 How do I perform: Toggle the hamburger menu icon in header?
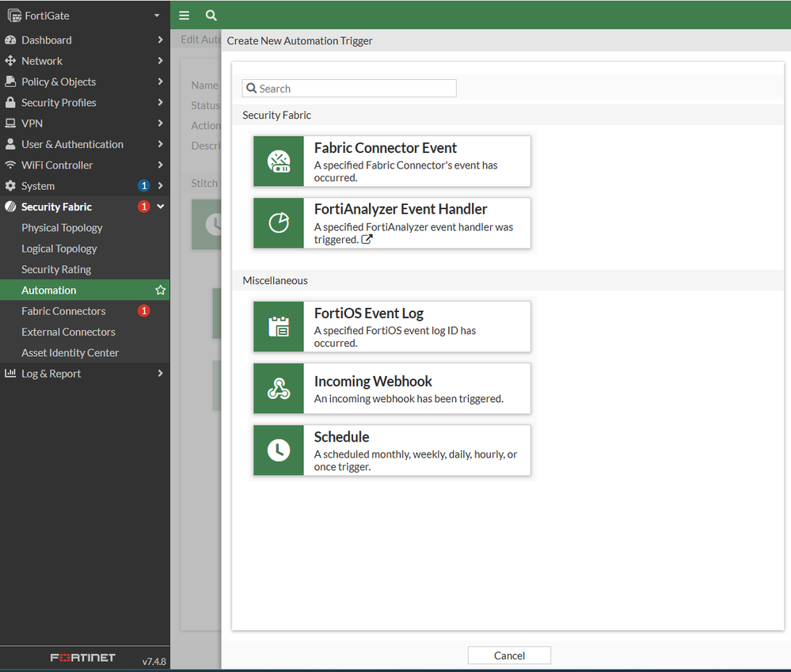(x=184, y=15)
